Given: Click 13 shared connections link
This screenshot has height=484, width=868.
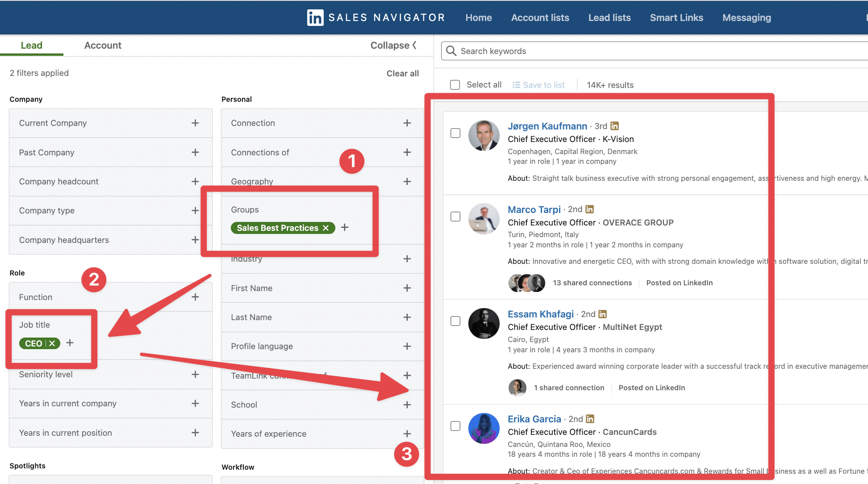Looking at the screenshot, I should [x=593, y=283].
